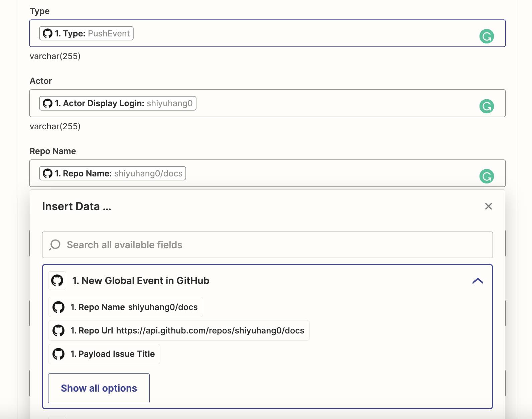Click GitHub icon on Repo Name option
The image size is (532, 419).
coord(58,307)
